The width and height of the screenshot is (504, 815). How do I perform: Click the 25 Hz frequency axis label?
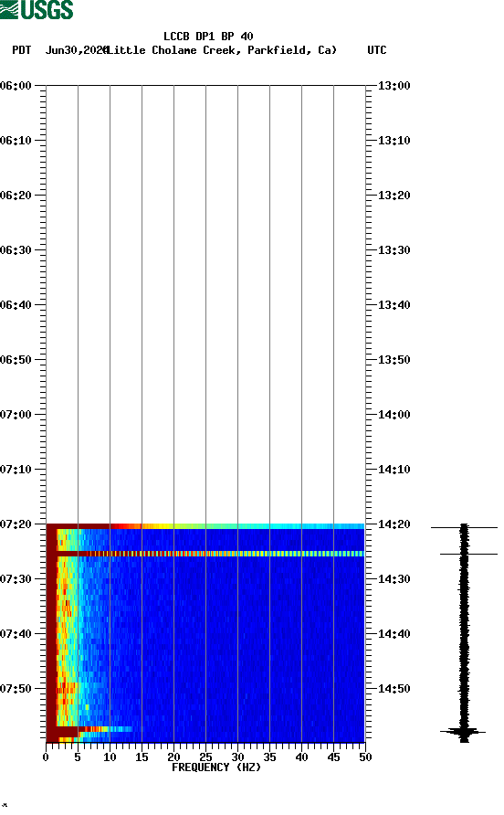[205, 757]
